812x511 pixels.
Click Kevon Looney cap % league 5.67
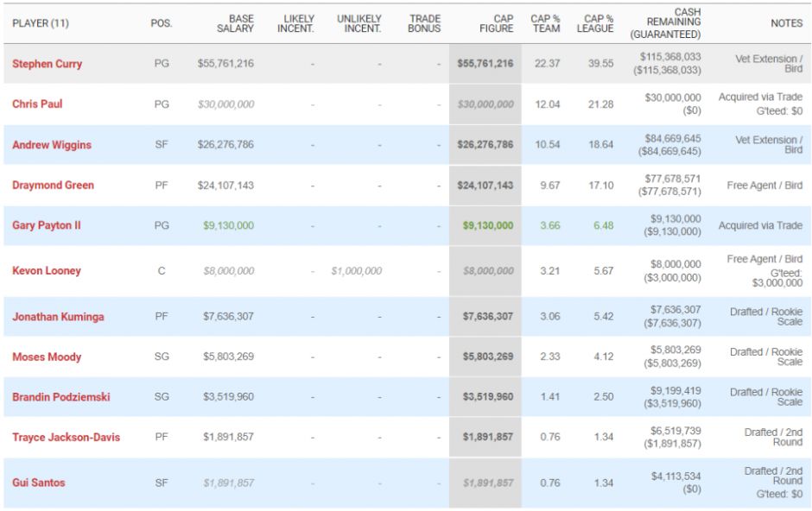(603, 271)
